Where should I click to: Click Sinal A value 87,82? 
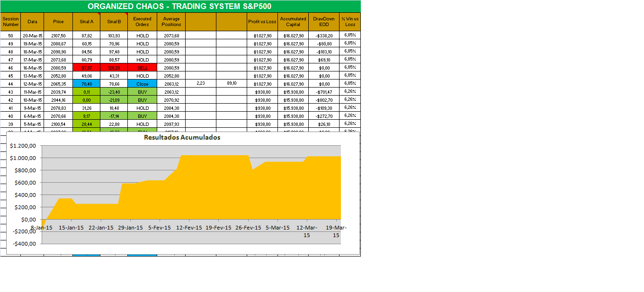87,35
